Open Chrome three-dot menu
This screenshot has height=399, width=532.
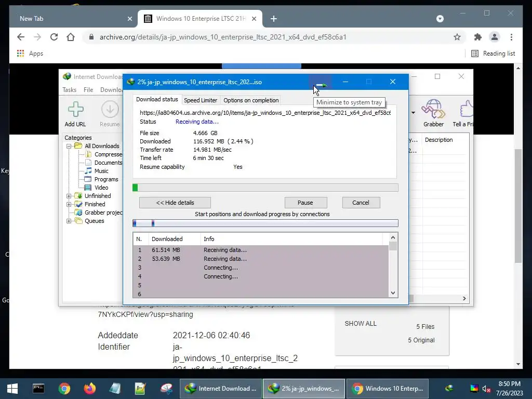pyautogui.click(x=511, y=37)
